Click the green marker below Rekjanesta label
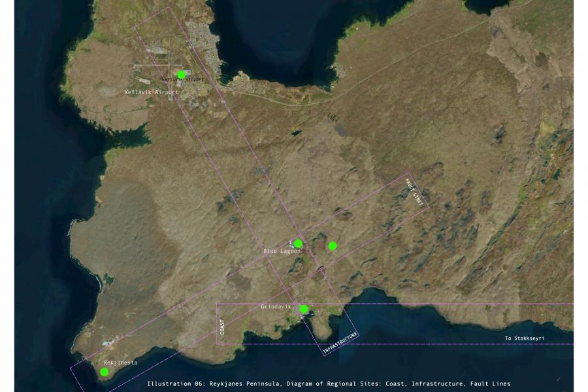Viewport: 588px width, 392px height. click(x=105, y=372)
